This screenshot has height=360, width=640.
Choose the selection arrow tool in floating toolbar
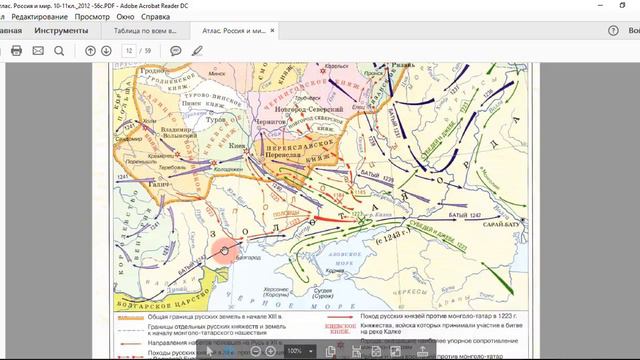[209, 351]
